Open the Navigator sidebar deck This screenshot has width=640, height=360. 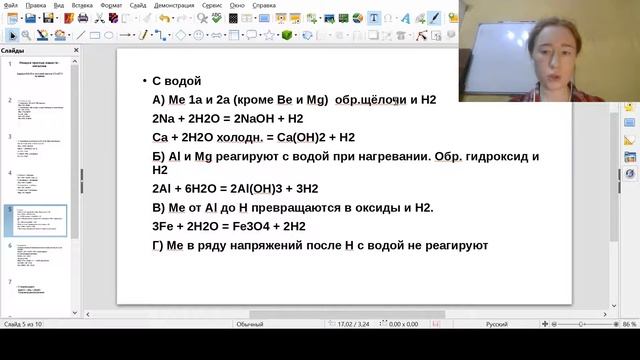[629, 174]
